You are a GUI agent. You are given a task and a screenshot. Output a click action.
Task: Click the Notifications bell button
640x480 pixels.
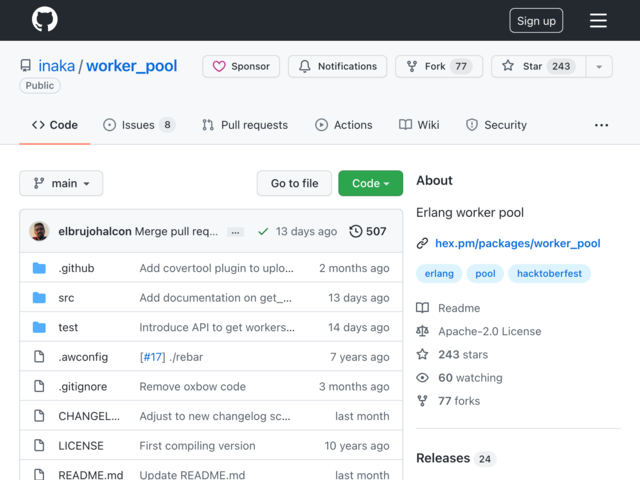[337, 66]
